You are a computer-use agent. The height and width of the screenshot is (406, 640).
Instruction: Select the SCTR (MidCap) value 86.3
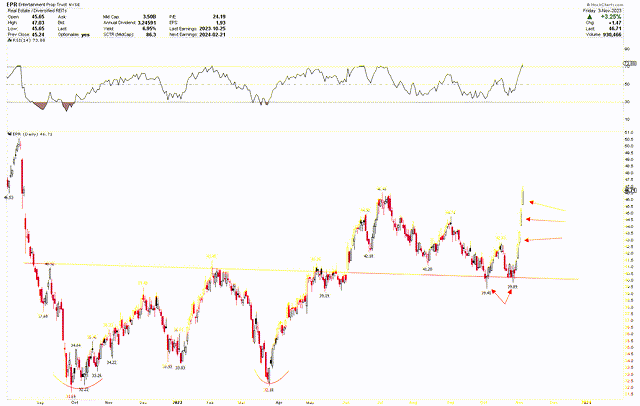(x=151, y=35)
